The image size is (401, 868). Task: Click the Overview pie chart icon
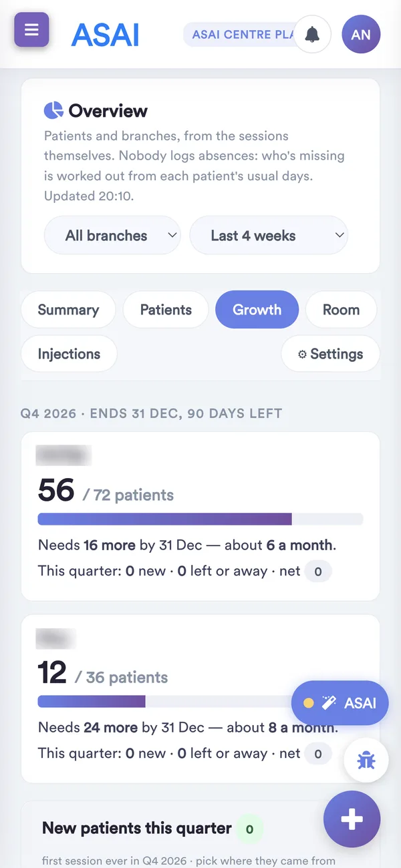(53, 110)
